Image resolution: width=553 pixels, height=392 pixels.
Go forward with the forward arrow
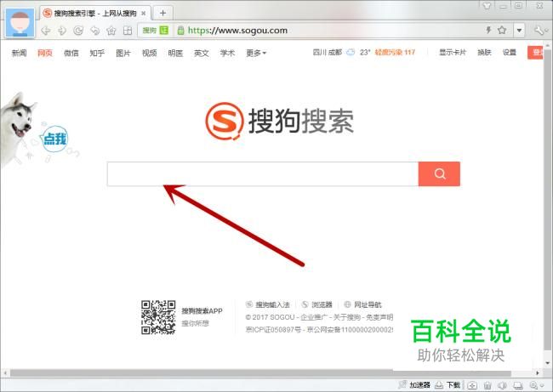(x=62, y=31)
